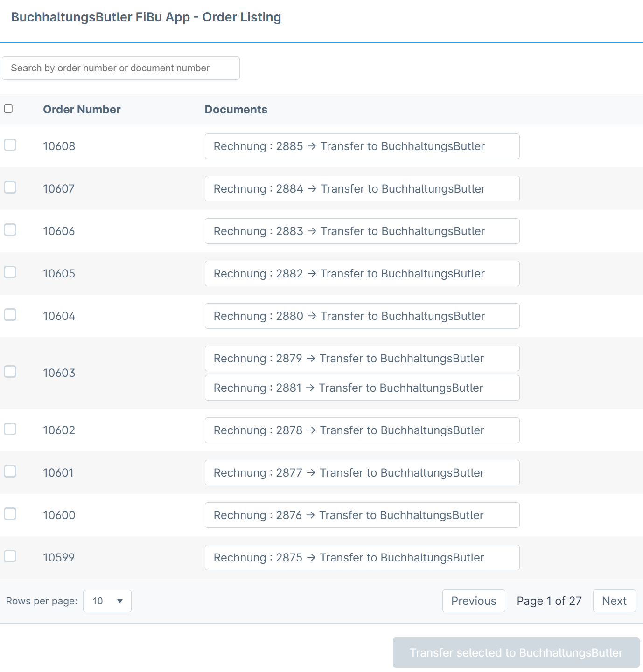Tick the checkbox for order 10606

pos(10,230)
